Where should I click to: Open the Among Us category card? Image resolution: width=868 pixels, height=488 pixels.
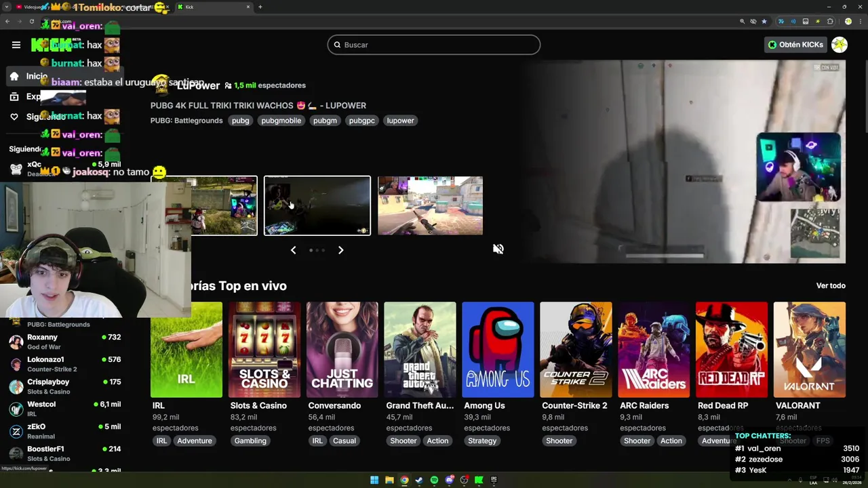pos(498,350)
